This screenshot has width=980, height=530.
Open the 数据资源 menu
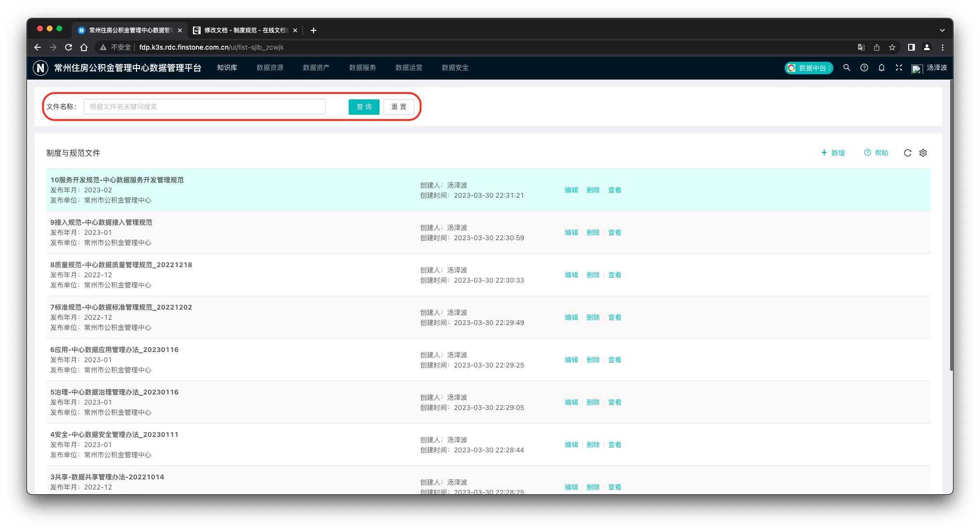click(270, 68)
